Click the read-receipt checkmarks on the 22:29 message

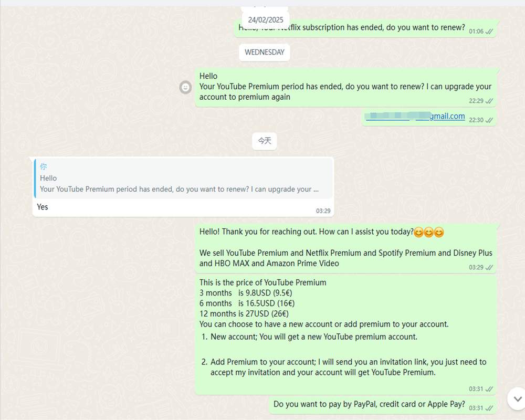(x=489, y=101)
